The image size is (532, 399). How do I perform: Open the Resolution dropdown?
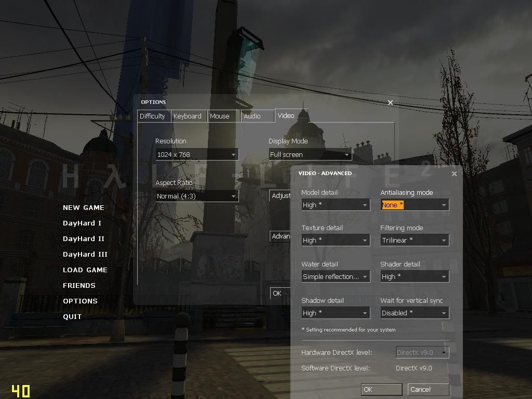pyautogui.click(x=197, y=154)
